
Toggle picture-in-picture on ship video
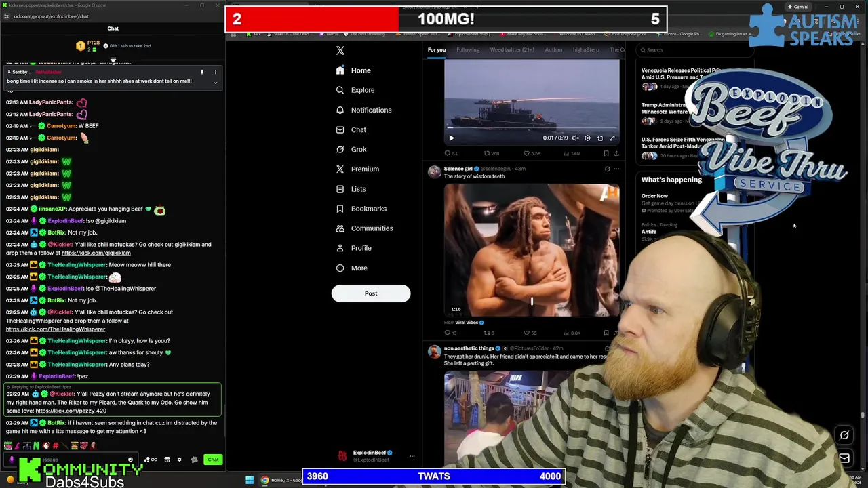click(x=599, y=138)
